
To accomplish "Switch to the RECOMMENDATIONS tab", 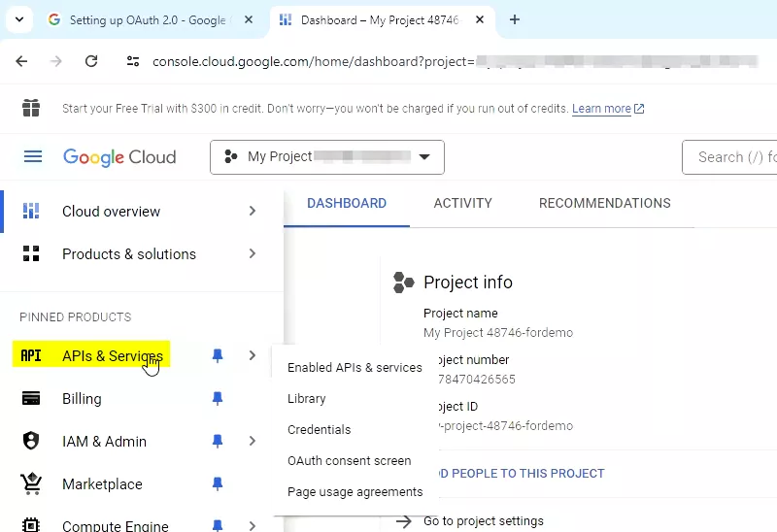I will pyautogui.click(x=604, y=204).
